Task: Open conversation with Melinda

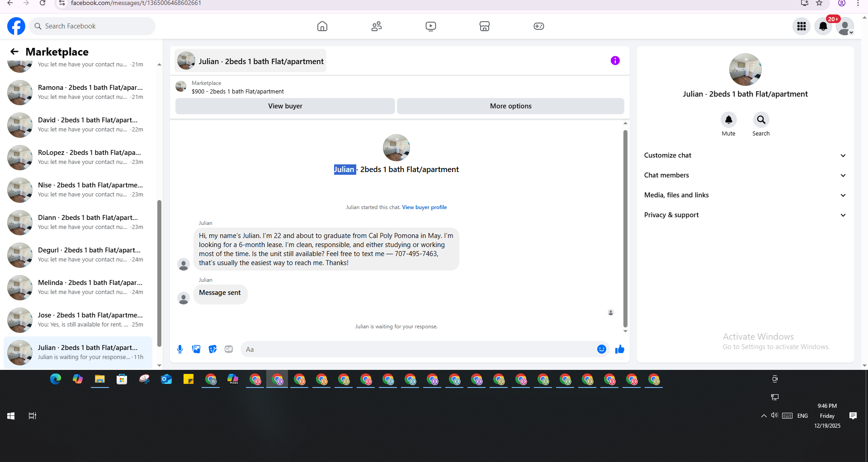Action: tap(78, 287)
